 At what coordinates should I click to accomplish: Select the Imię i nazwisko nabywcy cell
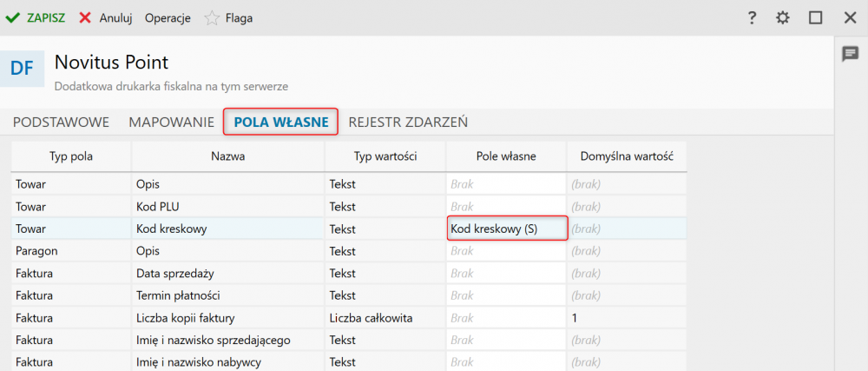point(228,362)
